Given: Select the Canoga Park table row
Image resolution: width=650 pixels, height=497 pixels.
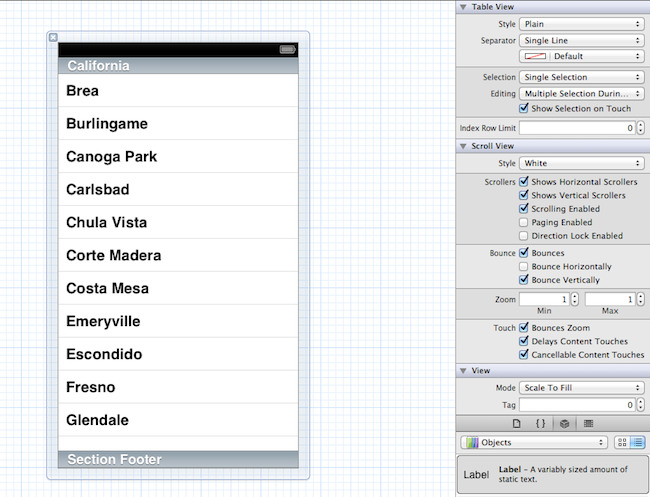Looking at the screenshot, I should [x=178, y=156].
